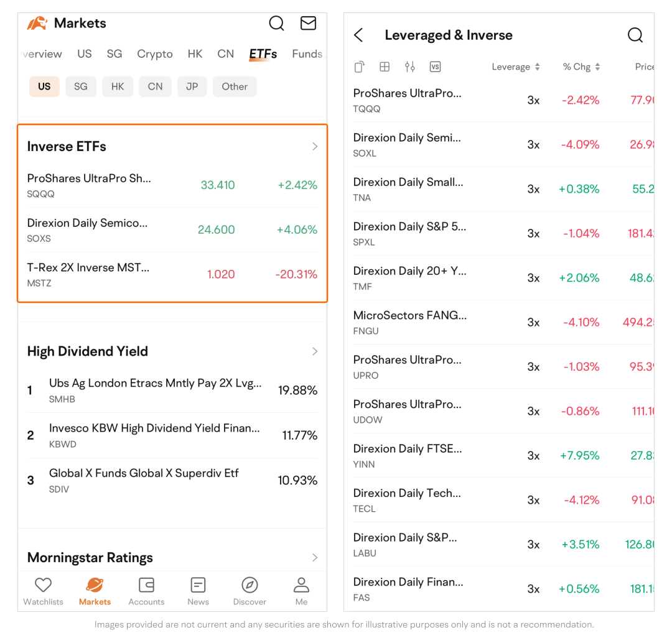Image resolution: width=672 pixels, height=643 pixels.
Task: Click the VS compare icon
Action: coord(435,67)
